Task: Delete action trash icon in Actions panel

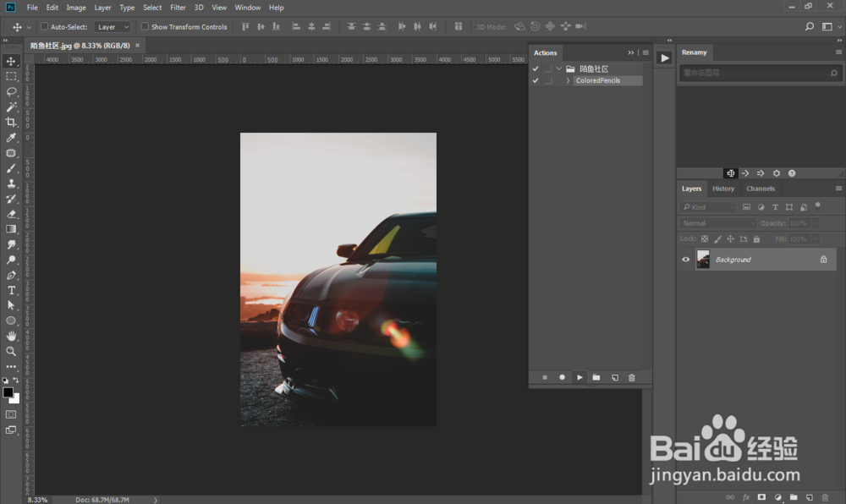Action: click(632, 377)
